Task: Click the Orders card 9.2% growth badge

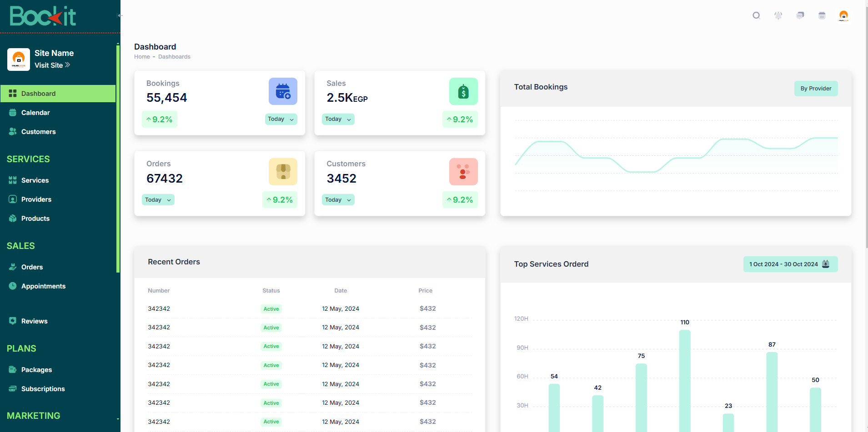Action: click(x=280, y=200)
